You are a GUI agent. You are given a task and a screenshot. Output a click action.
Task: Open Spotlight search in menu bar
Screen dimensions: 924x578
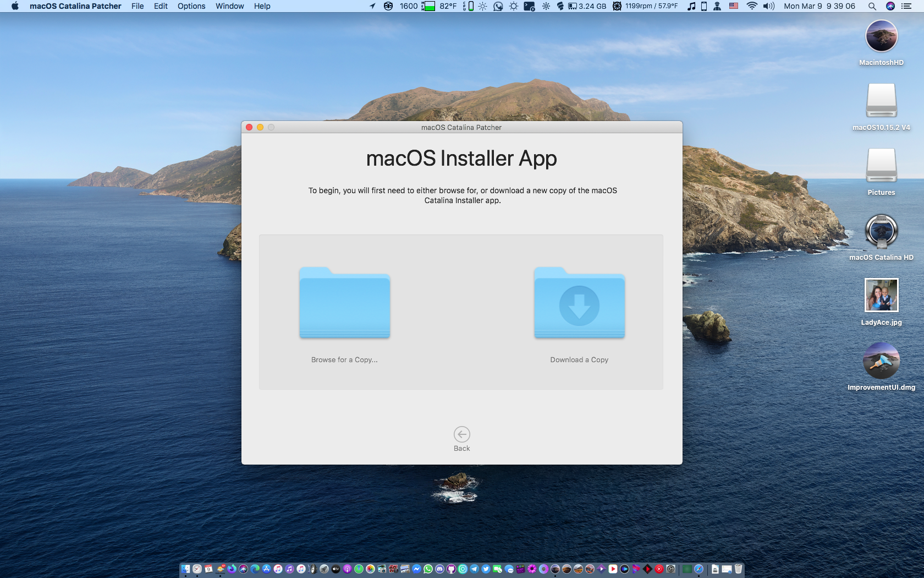pos(872,6)
